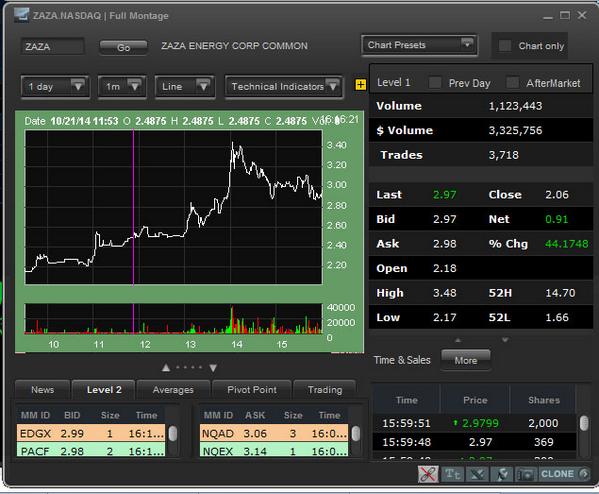Open the 1m interval dropdown
The image size is (599, 494).
(x=122, y=87)
